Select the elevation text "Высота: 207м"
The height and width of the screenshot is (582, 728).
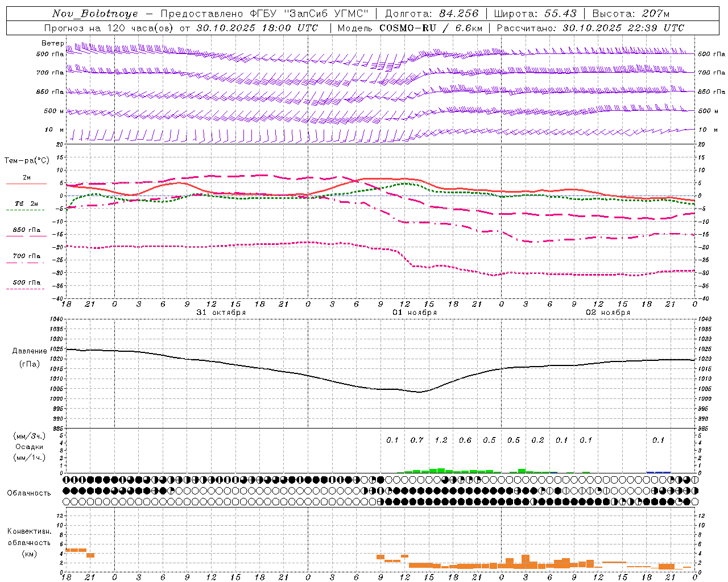click(631, 14)
